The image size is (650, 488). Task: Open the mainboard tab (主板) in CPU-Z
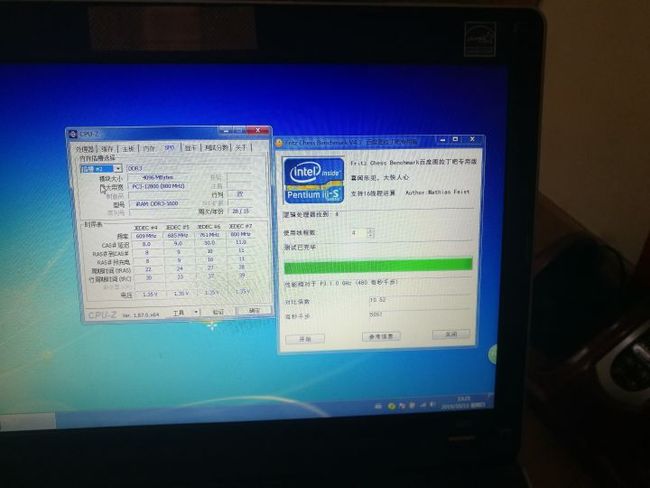129,148
